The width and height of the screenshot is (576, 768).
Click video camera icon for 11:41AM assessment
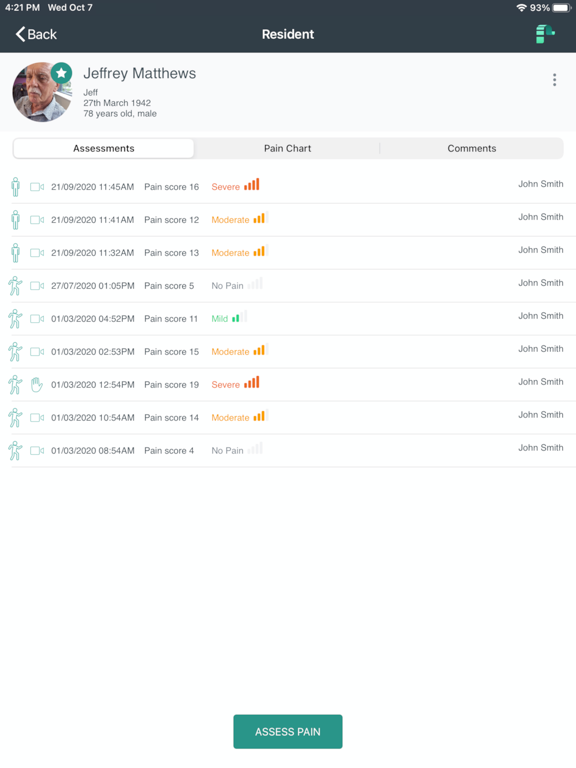(37, 219)
